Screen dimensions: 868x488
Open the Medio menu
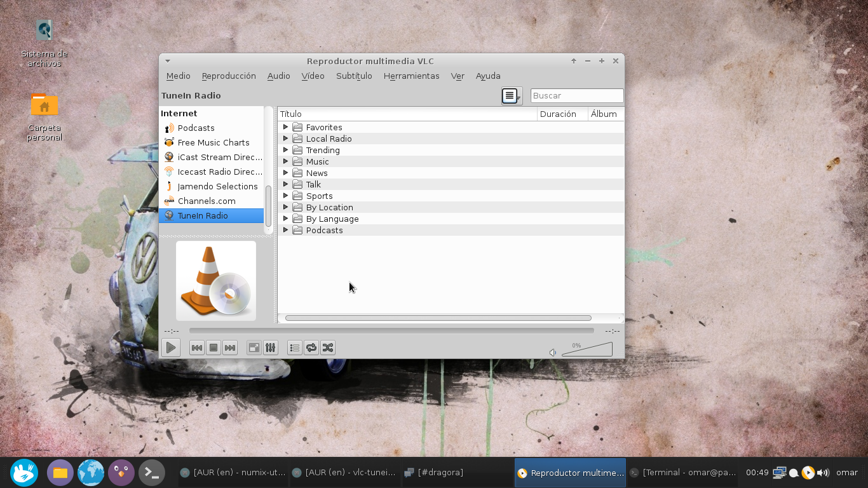point(179,76)
